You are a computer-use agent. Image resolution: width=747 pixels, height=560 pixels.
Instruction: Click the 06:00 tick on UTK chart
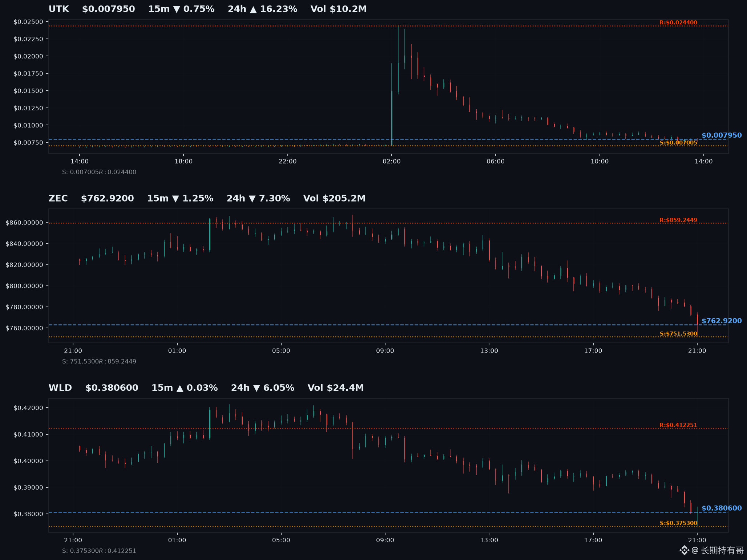point(496,161)
